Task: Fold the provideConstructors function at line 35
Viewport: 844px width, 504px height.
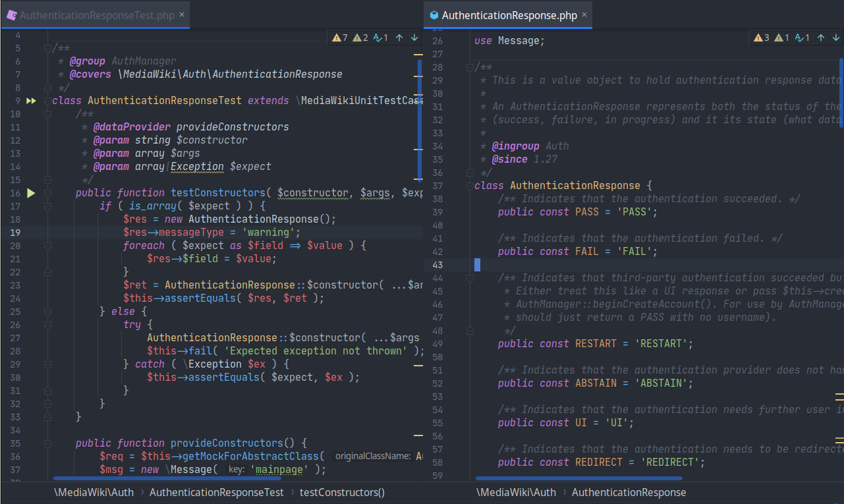Action: click(47, 443)
